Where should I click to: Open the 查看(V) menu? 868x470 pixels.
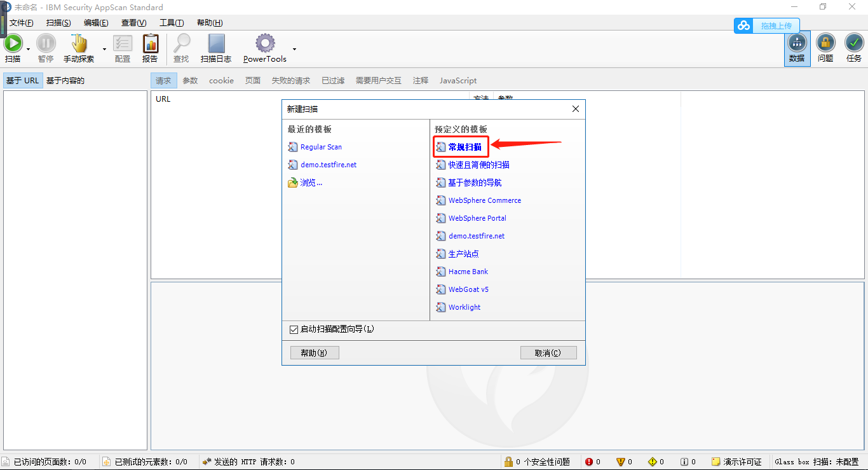(x=133, y=23)
